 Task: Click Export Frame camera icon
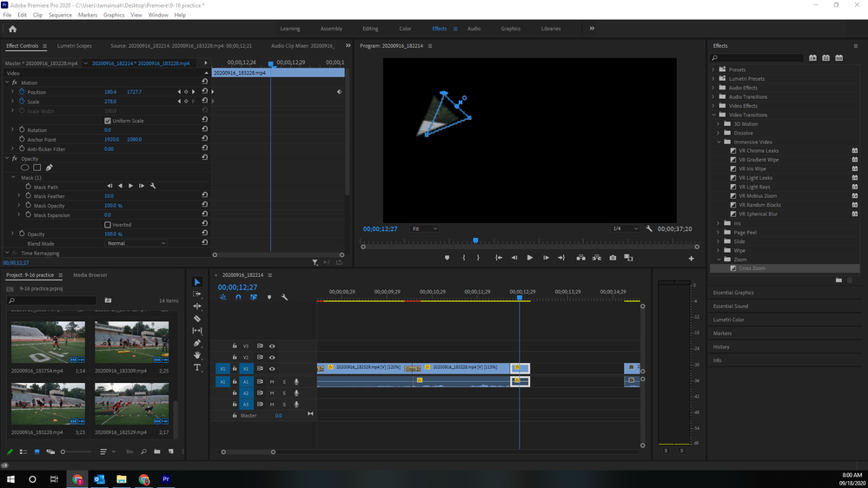[x=613, y=258]
